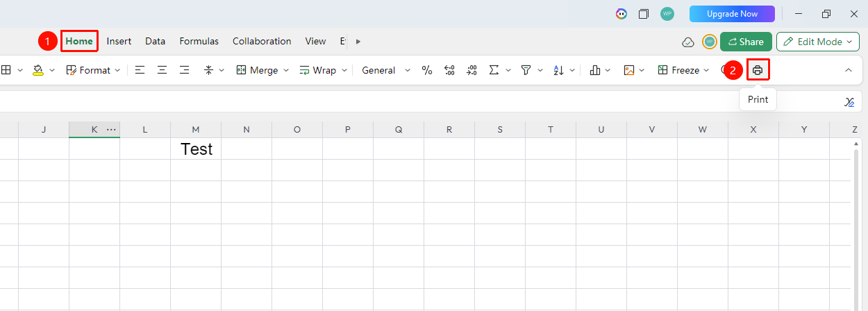Click the Print printer icon

(x=758, y=70)
